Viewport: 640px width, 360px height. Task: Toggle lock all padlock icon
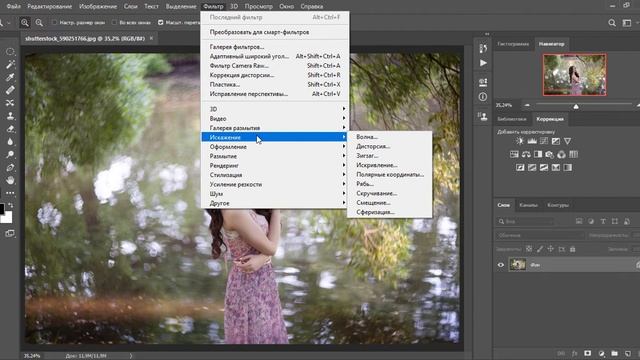tap(573, 249)
